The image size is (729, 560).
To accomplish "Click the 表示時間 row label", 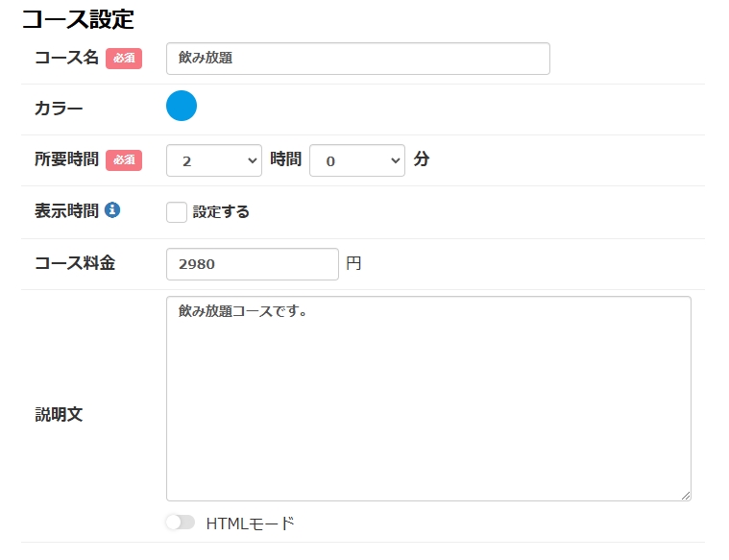I will (66, 210).
